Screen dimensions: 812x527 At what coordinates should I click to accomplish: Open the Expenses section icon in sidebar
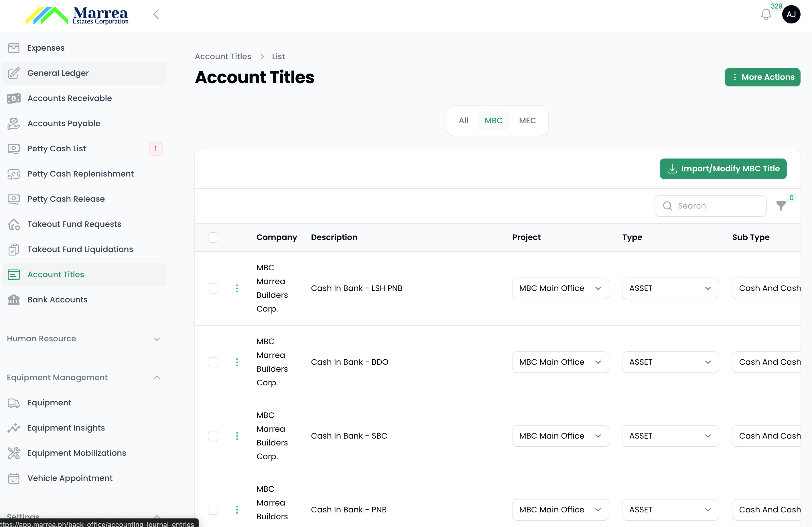14,48
